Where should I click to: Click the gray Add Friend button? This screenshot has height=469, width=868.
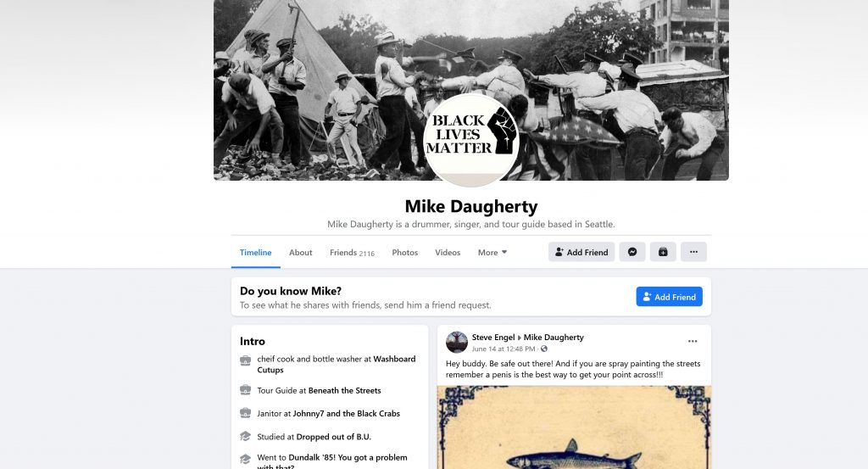point(581,252)
